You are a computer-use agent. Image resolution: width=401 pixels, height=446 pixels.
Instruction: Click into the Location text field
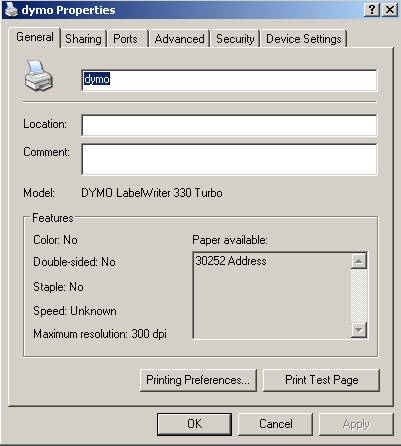point(229,125)
